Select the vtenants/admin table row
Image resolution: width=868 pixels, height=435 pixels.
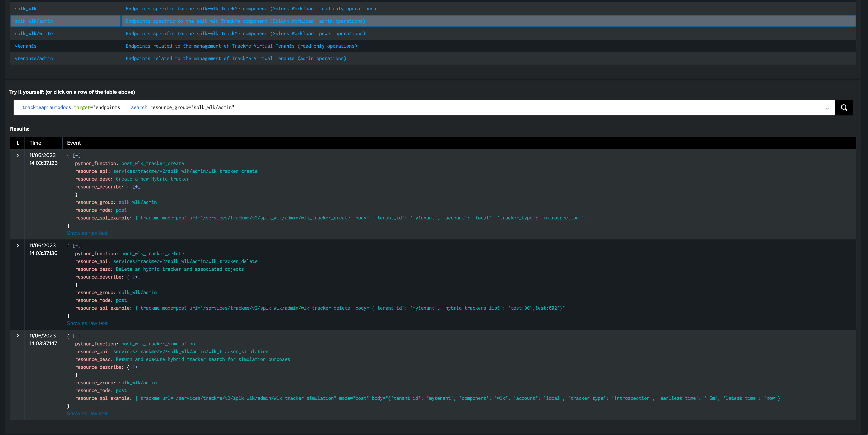[x=433, y=59]
